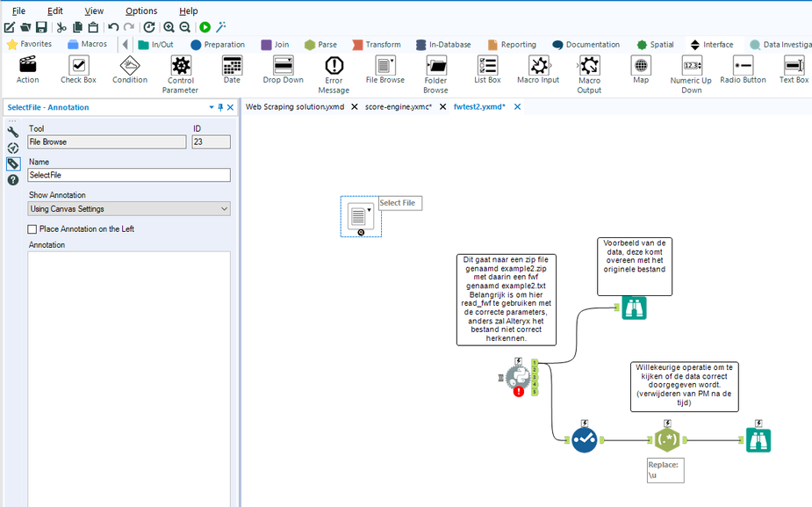Zoom out on the canvas
812x507 pixels.
click(185, 27)
